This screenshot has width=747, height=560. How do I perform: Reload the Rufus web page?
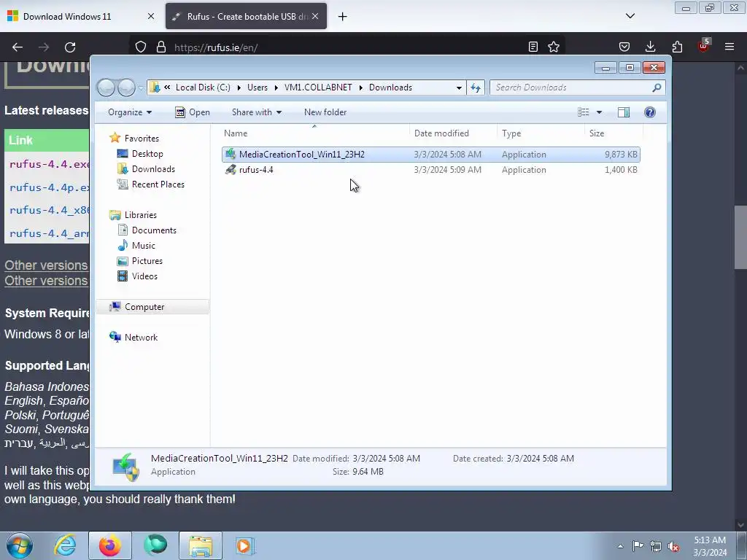click(x=70, y=47)
